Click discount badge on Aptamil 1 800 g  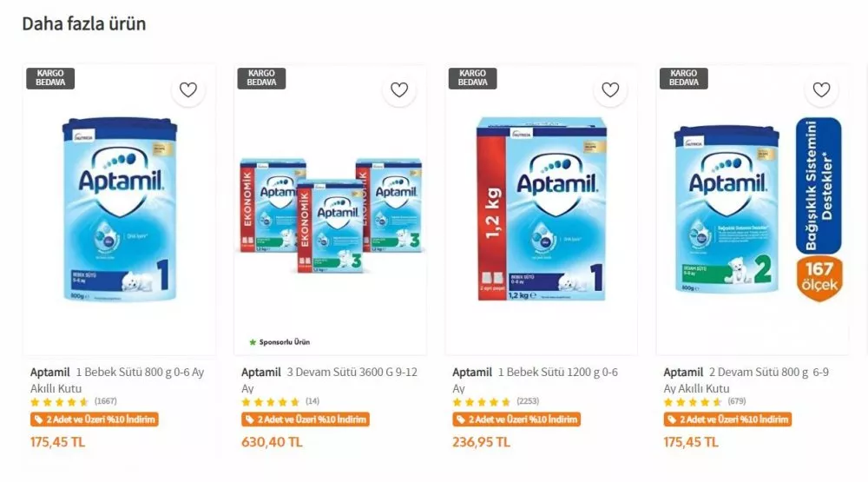click(95, 420)
